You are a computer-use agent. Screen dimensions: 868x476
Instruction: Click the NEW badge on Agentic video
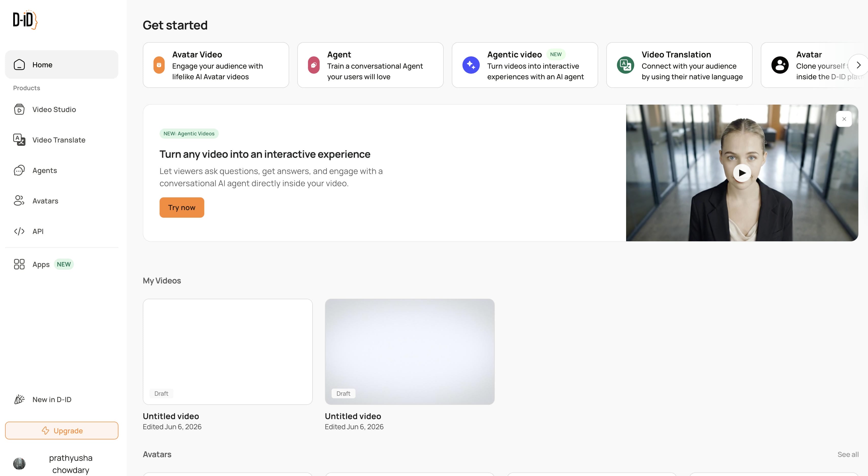[556, 54]
